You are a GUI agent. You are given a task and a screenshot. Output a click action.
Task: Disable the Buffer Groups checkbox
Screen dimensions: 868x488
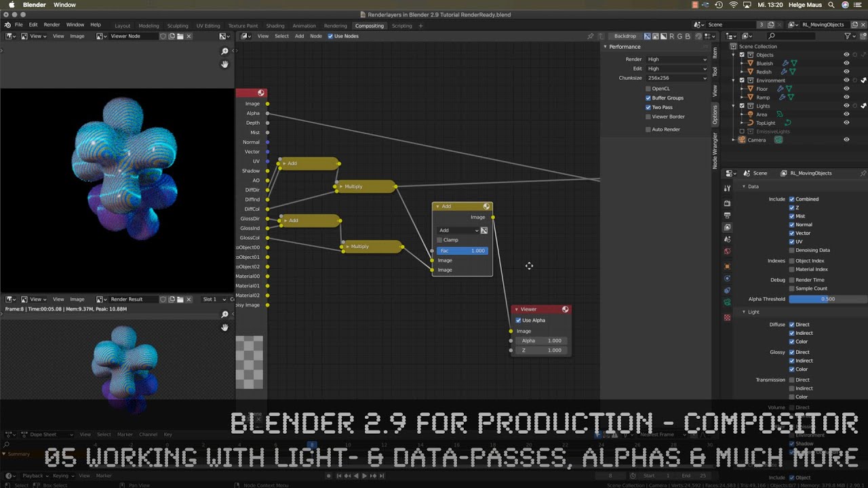pos(648,98)
